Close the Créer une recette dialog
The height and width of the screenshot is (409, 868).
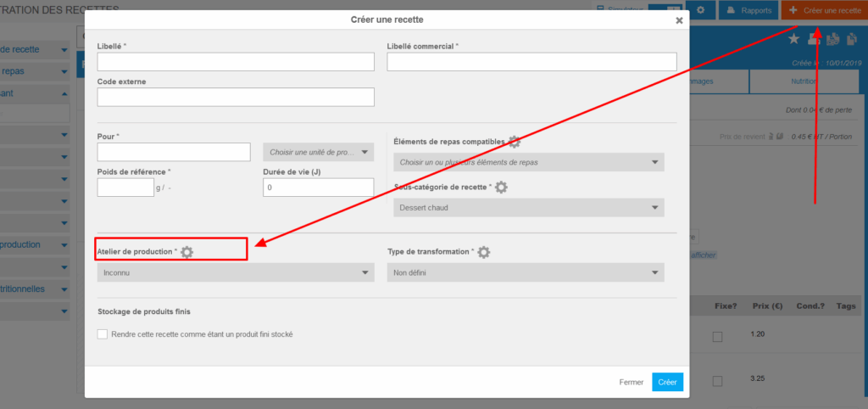pyautogui.click(x=679, y=21)
